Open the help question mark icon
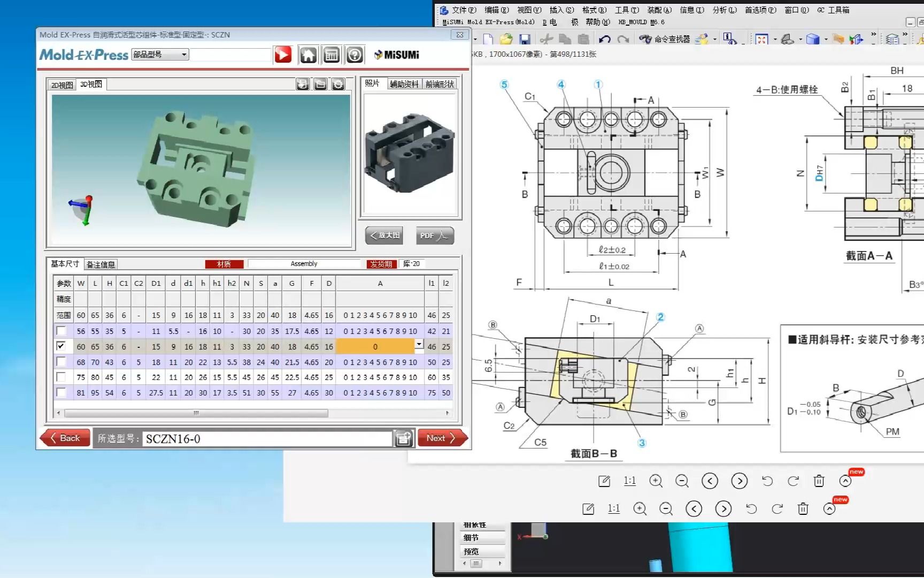Viewport: 924px width, 578px height. pos(355,55)
